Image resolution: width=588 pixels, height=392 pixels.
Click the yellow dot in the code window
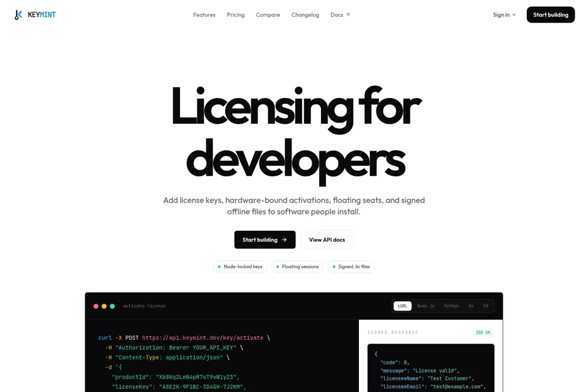click(x=104, y=306)
